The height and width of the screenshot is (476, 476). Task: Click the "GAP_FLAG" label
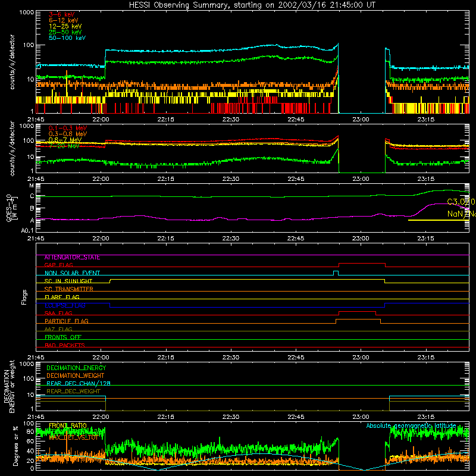pos(59,265)
